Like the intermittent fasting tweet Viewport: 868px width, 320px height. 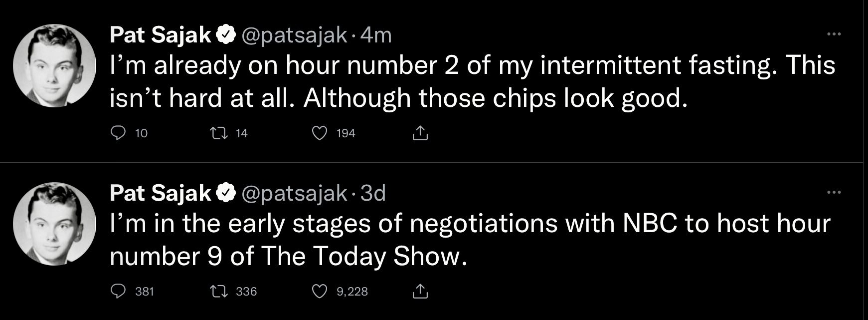tap(319, 133)
